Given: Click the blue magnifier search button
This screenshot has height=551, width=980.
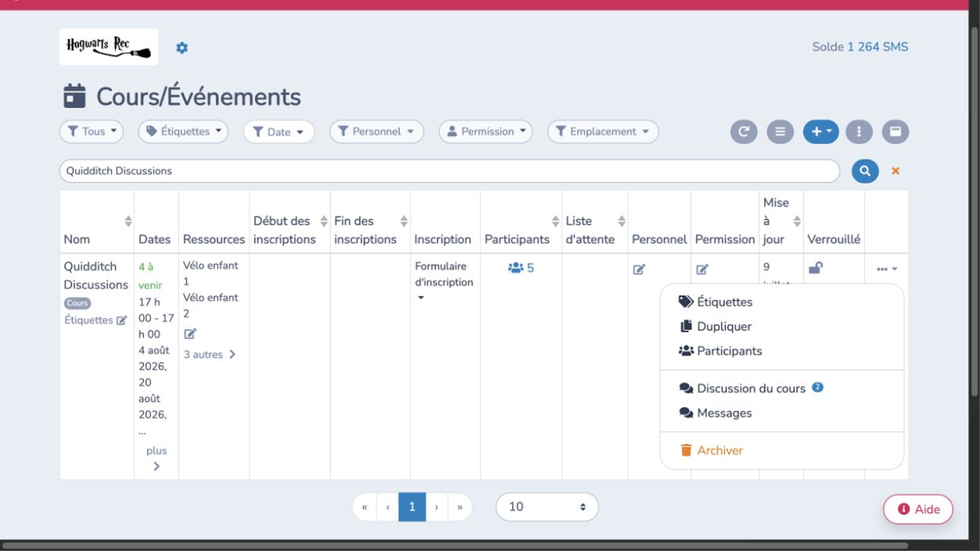Looking at the screenshot, I should click(x=865, y=170).
